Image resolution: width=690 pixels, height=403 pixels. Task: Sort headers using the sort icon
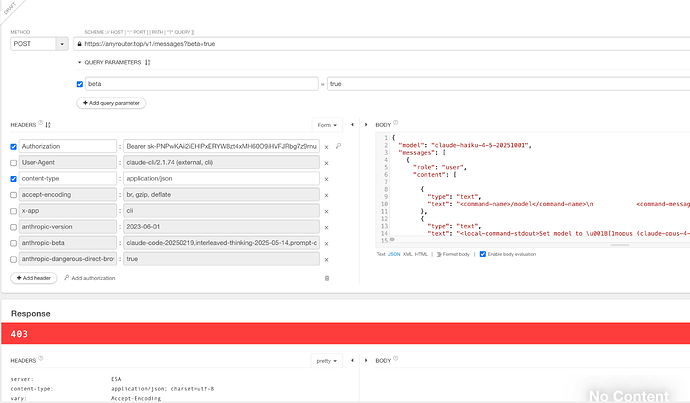click(x=48, y=125)
